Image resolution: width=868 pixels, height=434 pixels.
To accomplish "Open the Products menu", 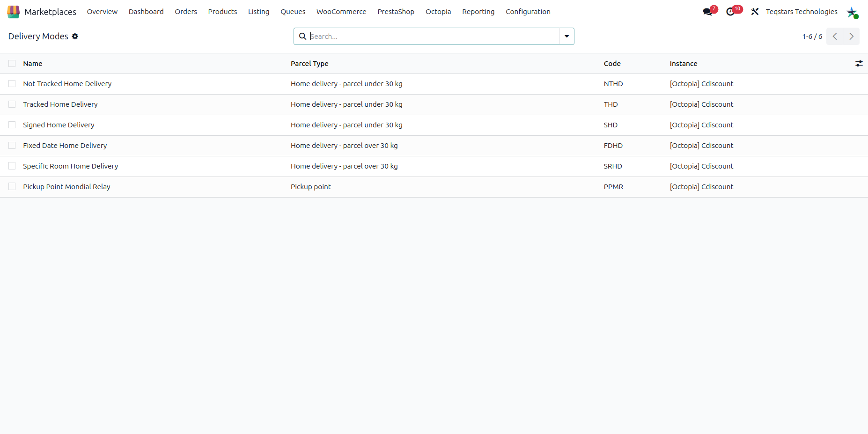I will point(222,12).
